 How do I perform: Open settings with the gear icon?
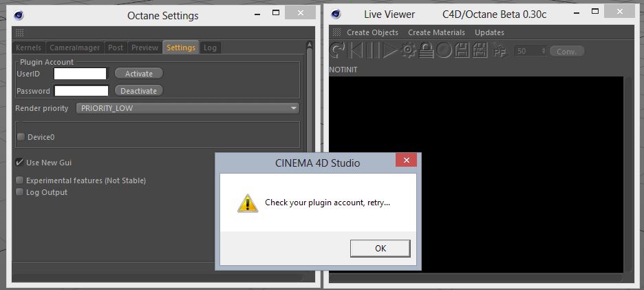click(408, 50)
